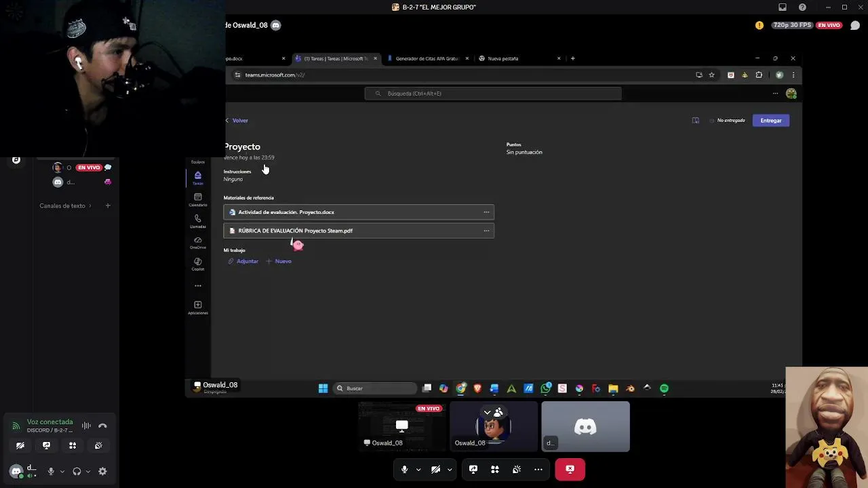Image resolution: width=868 pixels, height=488 pixels.
Task: Open Tareas in the Teams sidebar
Action: click(x=198, y=178)
